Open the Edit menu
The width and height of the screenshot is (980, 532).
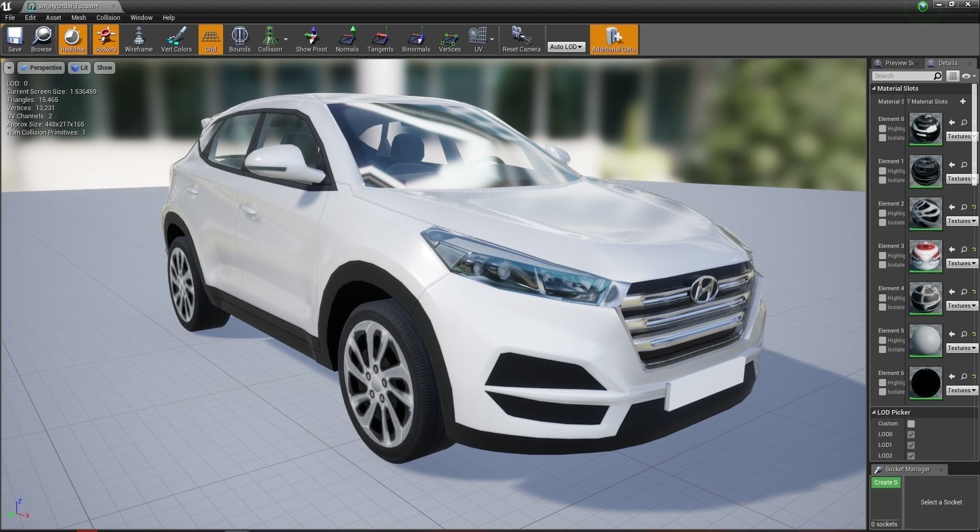(x=30, y=17)
